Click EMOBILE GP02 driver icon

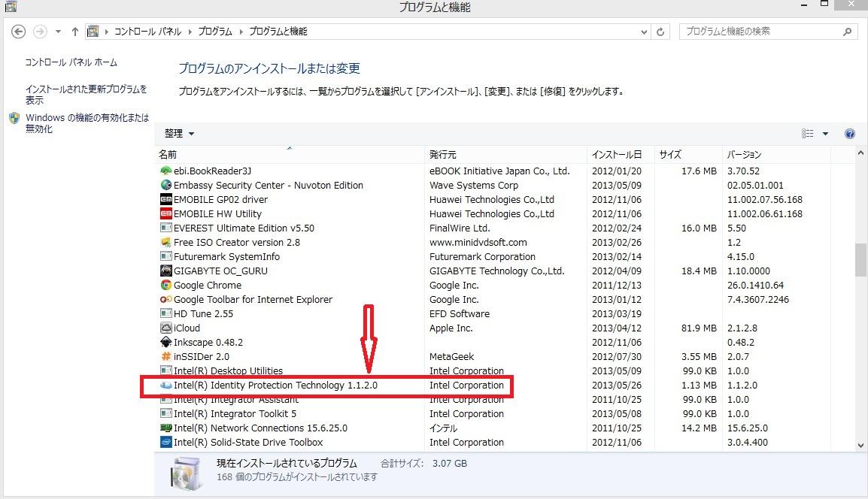pos(165,199)
